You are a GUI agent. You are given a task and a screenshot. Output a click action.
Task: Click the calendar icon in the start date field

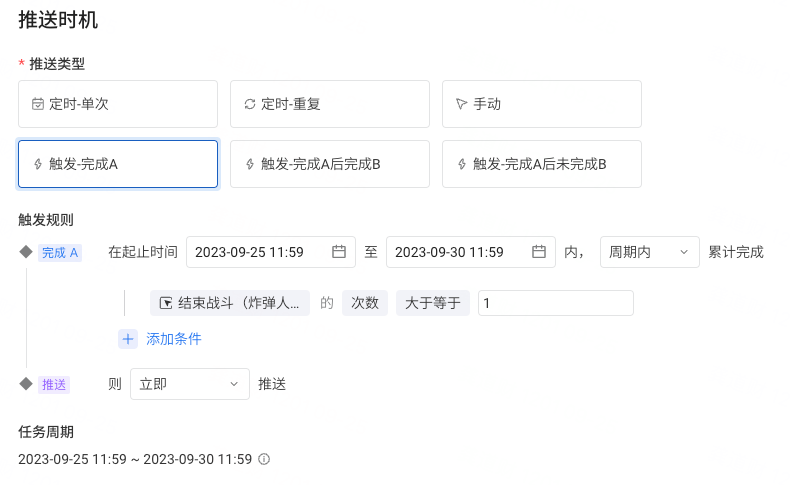click(x=339, y=252)
